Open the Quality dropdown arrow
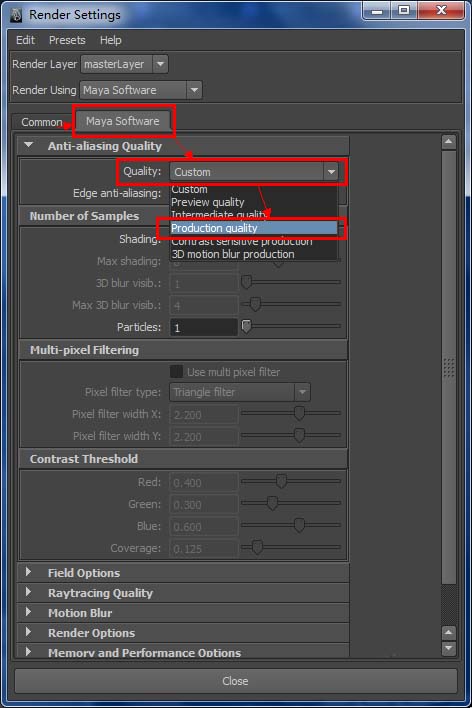 (331, 172)
